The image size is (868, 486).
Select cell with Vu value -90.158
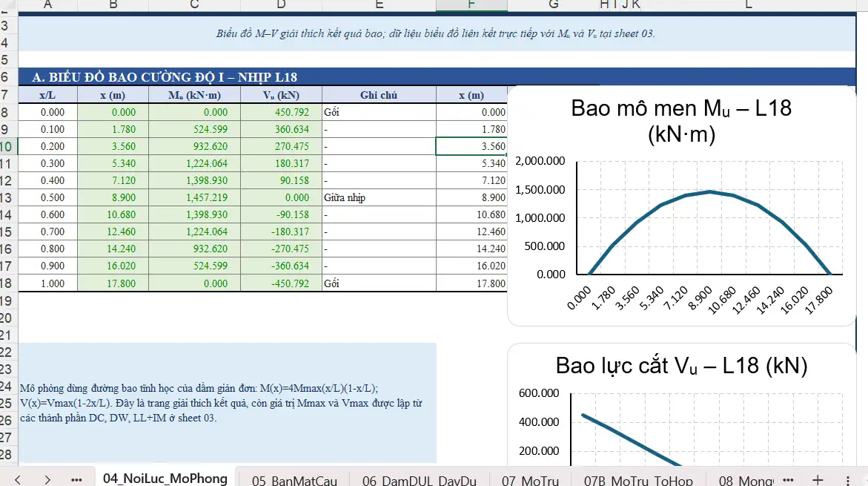(x=281, y=214)
